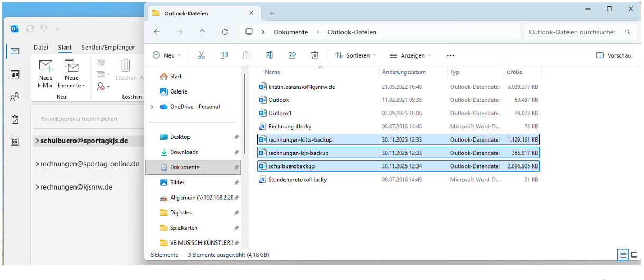Image resolution: width=644 pixels, height=280 pixels.
Task: Select the Outlook1 data file
Action: tap(280, 113)
